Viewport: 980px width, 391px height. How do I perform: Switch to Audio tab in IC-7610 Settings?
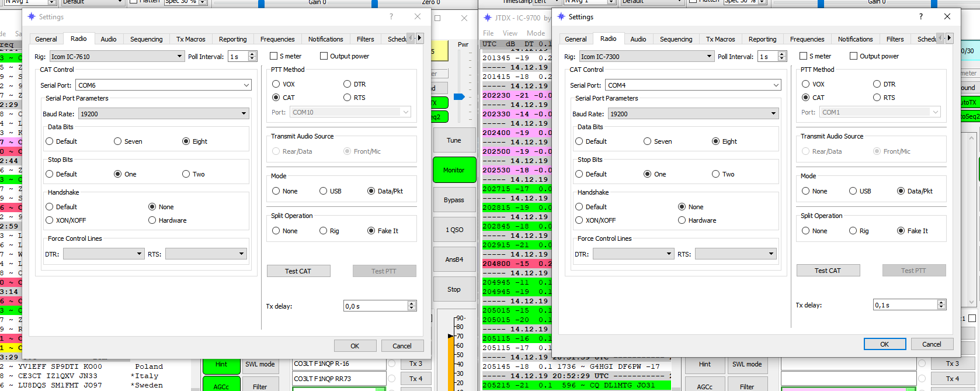(x=109, y=39)
